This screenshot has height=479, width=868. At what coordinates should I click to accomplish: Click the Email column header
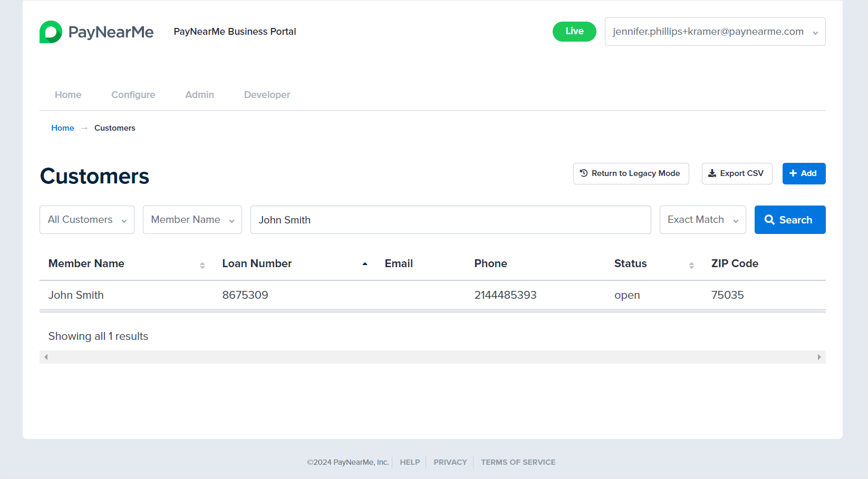pyautogui.click(x=399, y=263)
